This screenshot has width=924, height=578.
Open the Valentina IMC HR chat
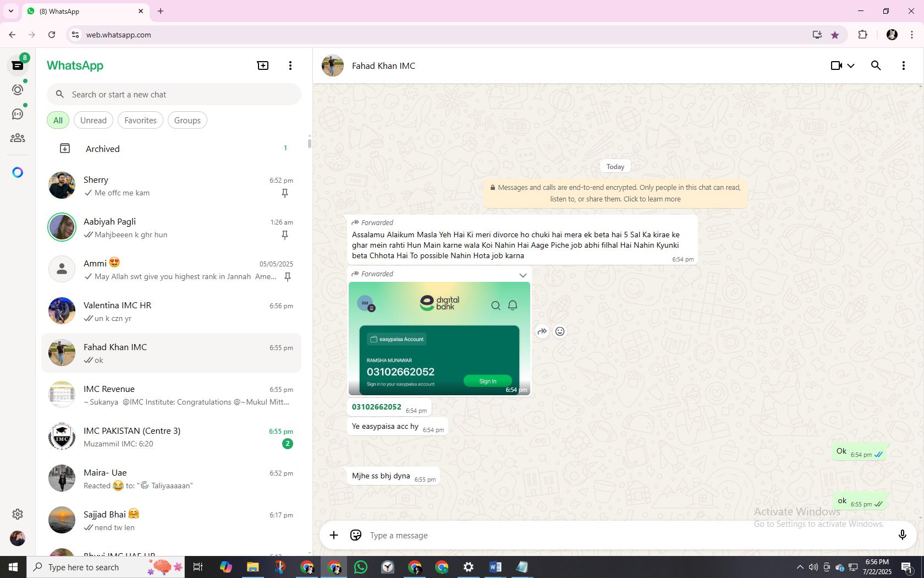click(x=172, y=312)
